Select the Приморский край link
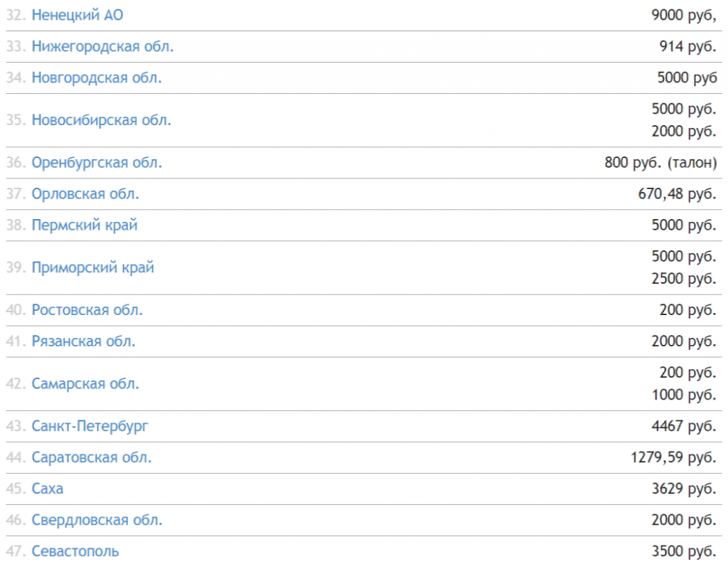 click(x=92, y=268)
